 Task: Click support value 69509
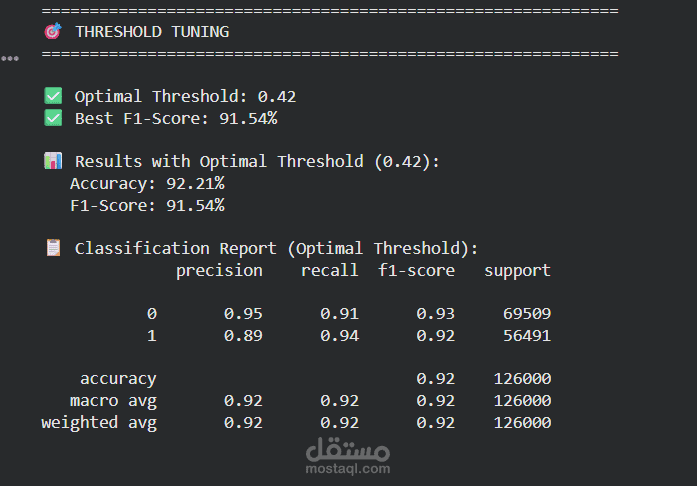[x=527, y=313]
